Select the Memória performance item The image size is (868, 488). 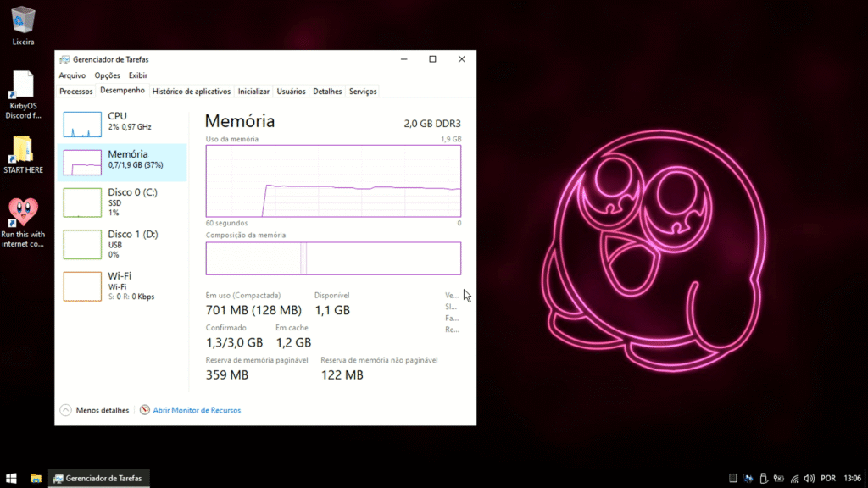(x=122, y=162)
